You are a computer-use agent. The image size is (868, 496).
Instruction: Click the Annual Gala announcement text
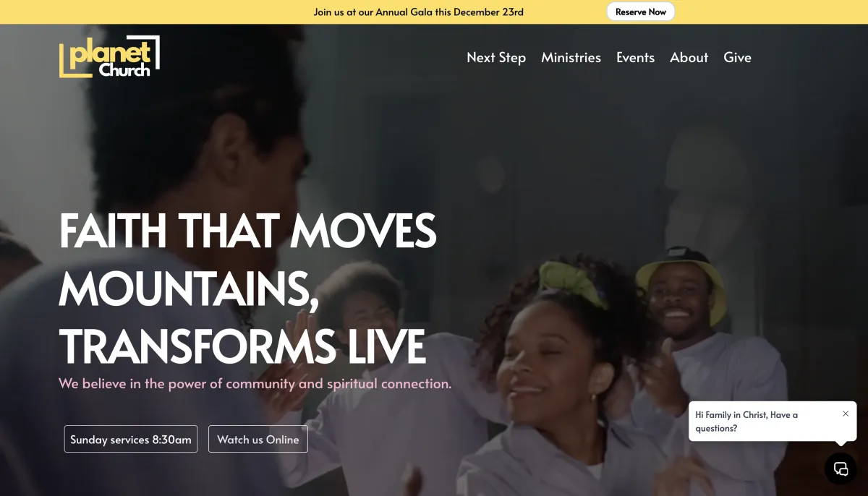418,12
